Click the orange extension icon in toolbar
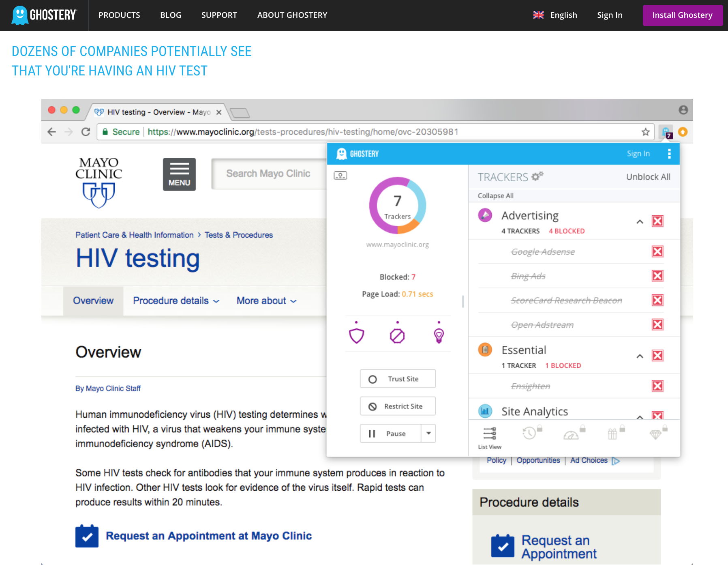The width and height of the screenshot is (728, 571). point(683,132)
